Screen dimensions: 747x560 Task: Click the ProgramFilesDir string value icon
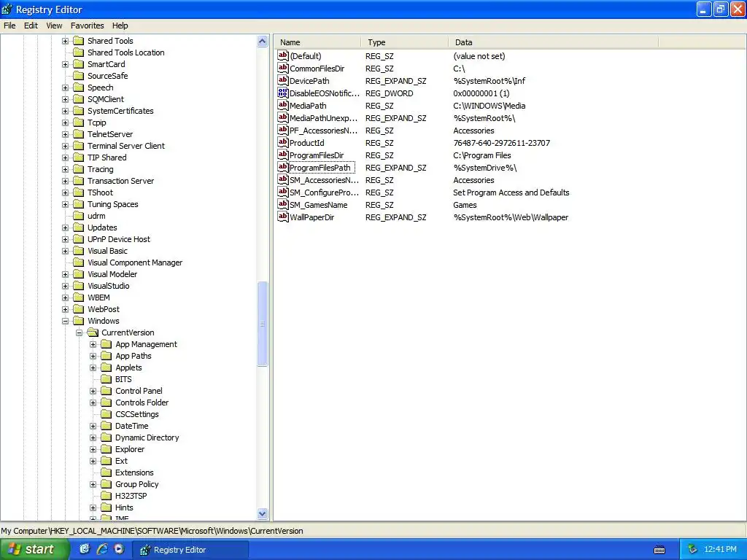pyautogui.click(x=283, y=155)
